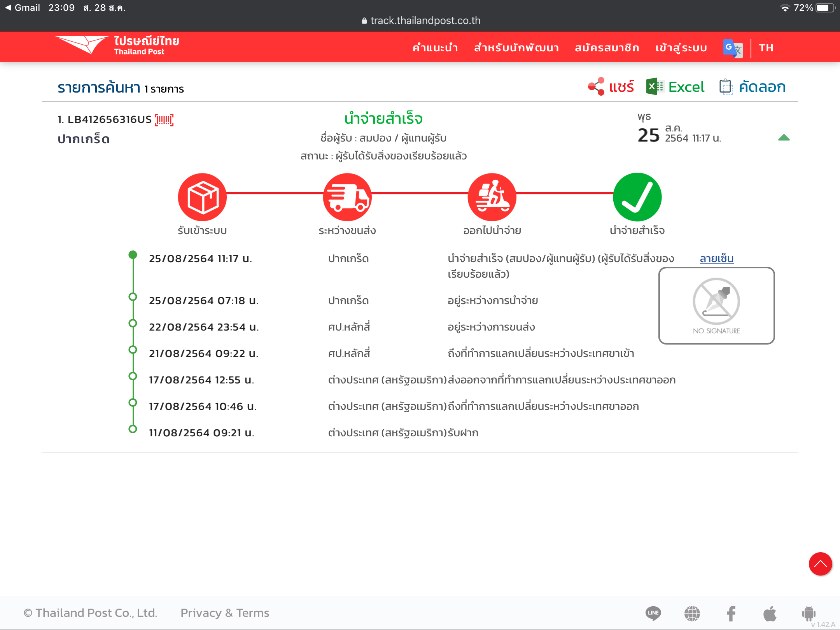
Task: Click the NO SIGNATURE image thumbnail
Action: [716, 306]
